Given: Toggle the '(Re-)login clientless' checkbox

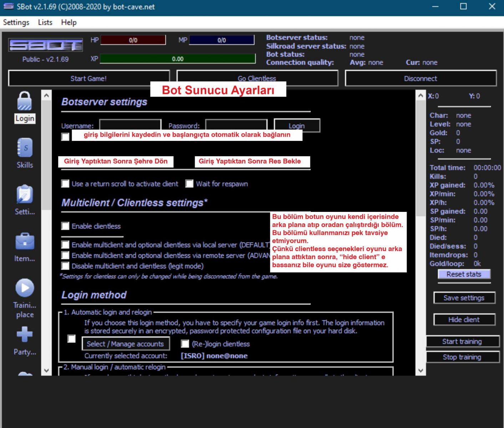Looking at the screenshot, I should pos(185,344).
